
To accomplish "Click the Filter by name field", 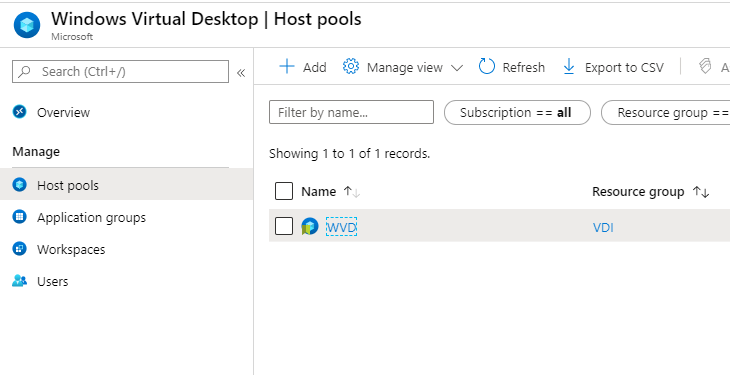I will coord(351,112).
